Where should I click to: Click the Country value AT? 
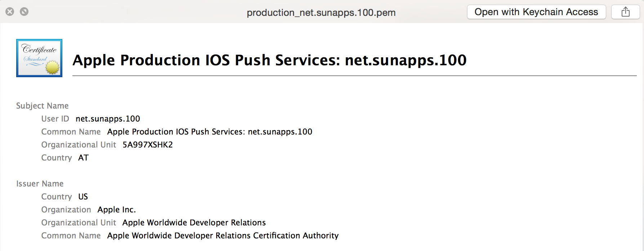coord(83,158)
